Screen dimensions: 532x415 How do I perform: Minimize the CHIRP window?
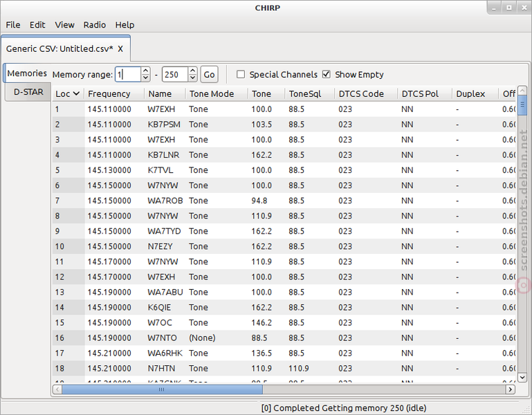point(494,8)
